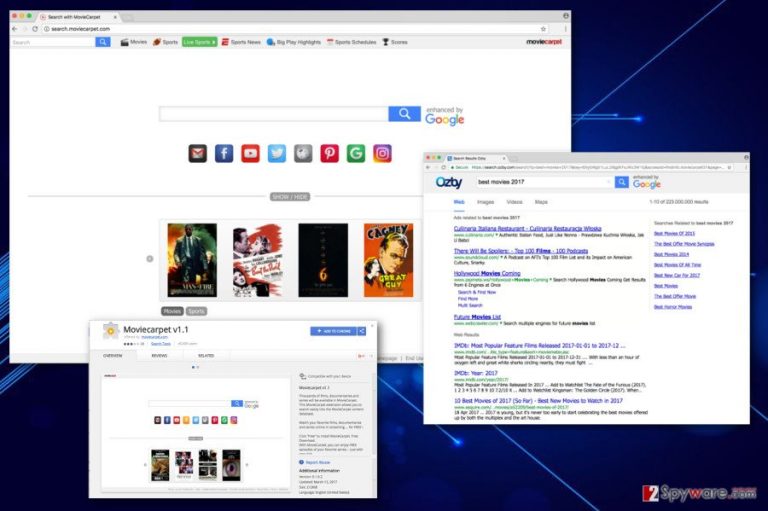
Task: Open the gray Wikipedia shortcut icon
Action: point(303,153)
